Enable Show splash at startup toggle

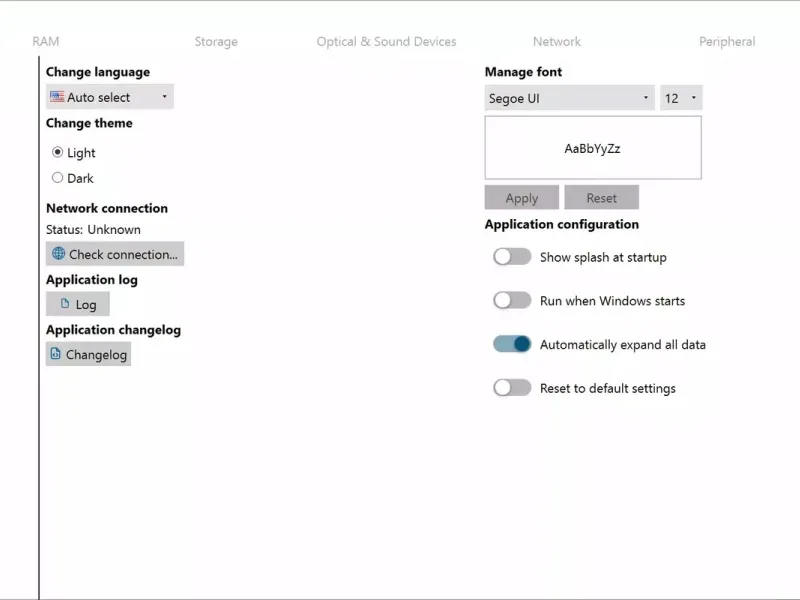[x=511, y=257]
